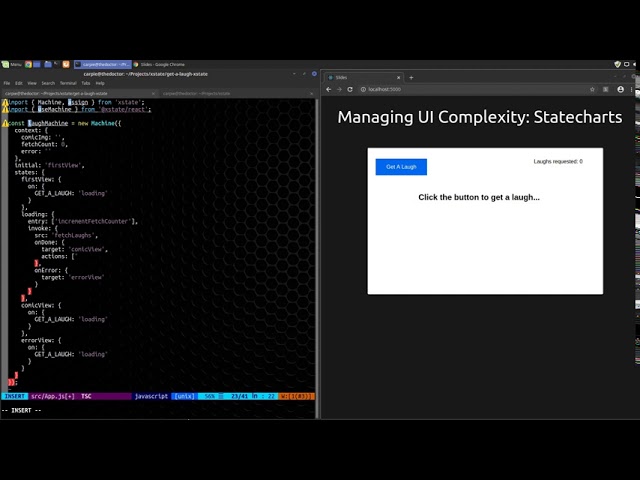Click the localhost:5000 address bar
This screenshot has width=640, height=480.
[x=478, y=89]
